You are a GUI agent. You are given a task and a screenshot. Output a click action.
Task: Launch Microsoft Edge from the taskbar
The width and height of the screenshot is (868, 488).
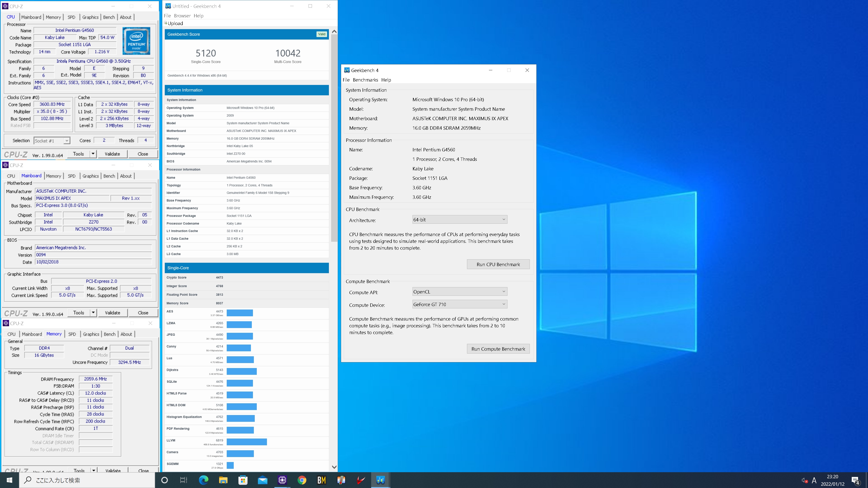click(203, 480)
